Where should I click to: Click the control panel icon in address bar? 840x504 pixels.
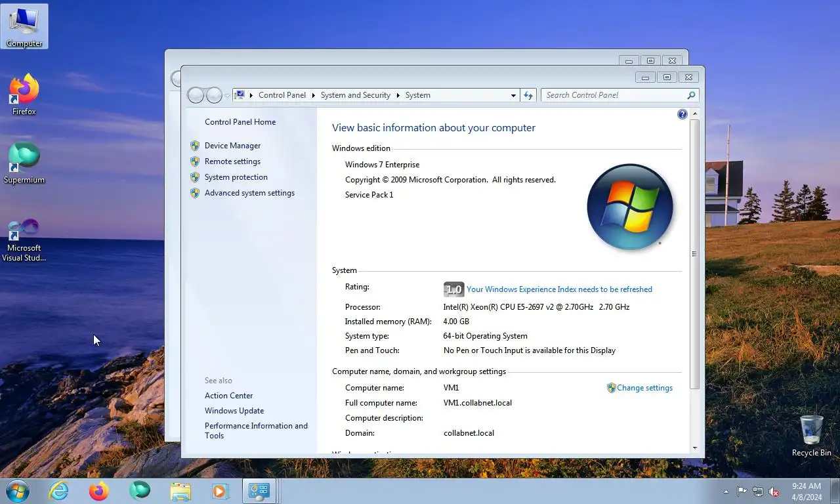coord(240,95)
